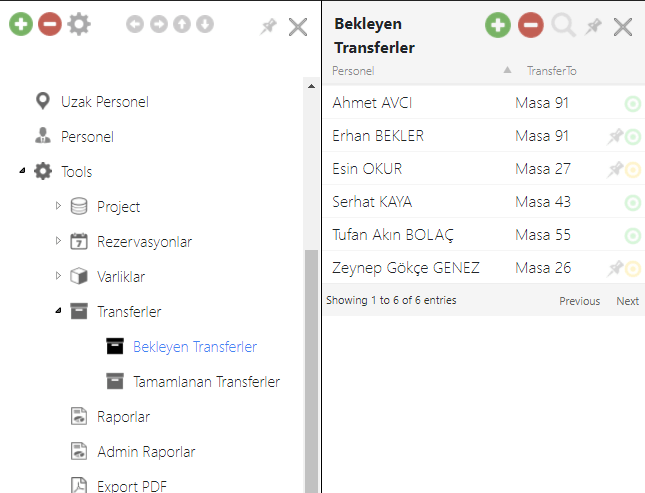The height and width of the screenshot is (493, 645).
Task: Click the red remove button in left panel
Action: coord(49,25)
